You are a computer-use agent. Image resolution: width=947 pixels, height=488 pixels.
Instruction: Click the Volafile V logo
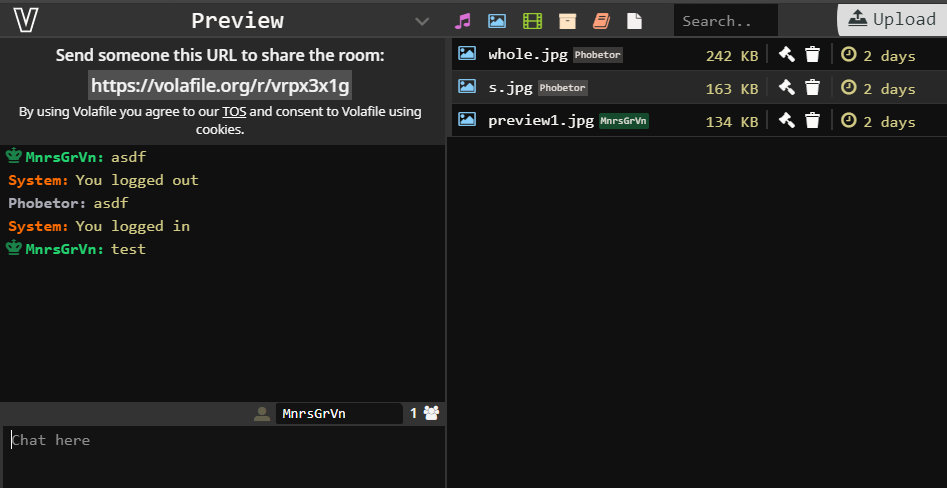click(25, 20)
